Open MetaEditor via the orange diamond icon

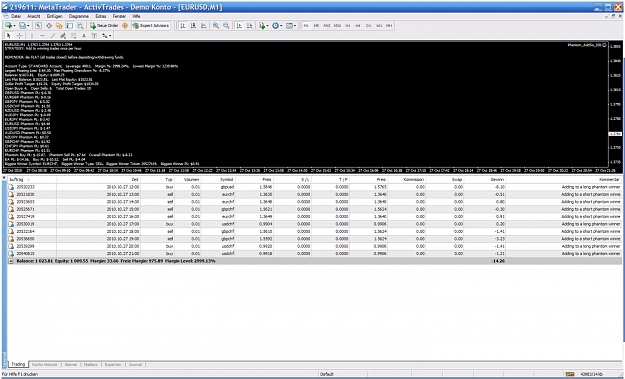pyautogui.click(x=125, y=26)
